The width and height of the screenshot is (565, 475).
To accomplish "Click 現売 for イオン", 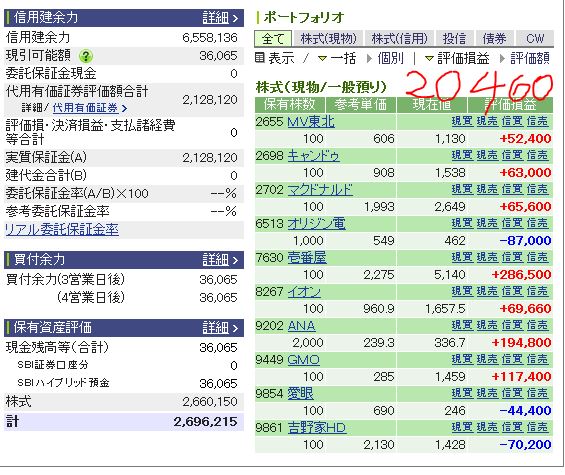I will coord(487,291).
